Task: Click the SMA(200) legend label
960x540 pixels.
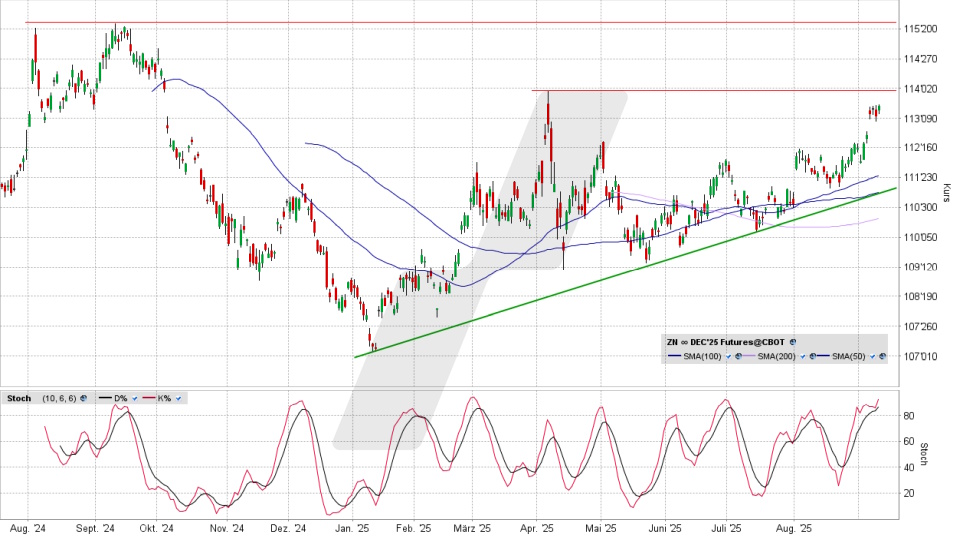Action: tap(776, 356)
